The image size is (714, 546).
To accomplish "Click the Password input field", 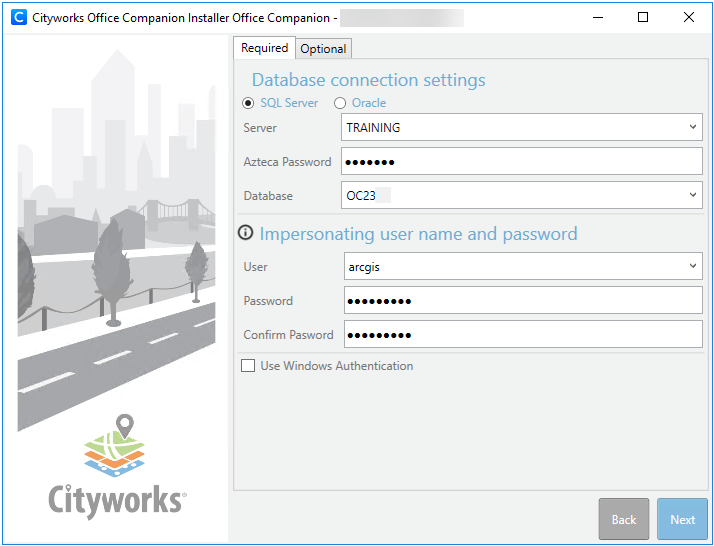I will coord(523,300).
